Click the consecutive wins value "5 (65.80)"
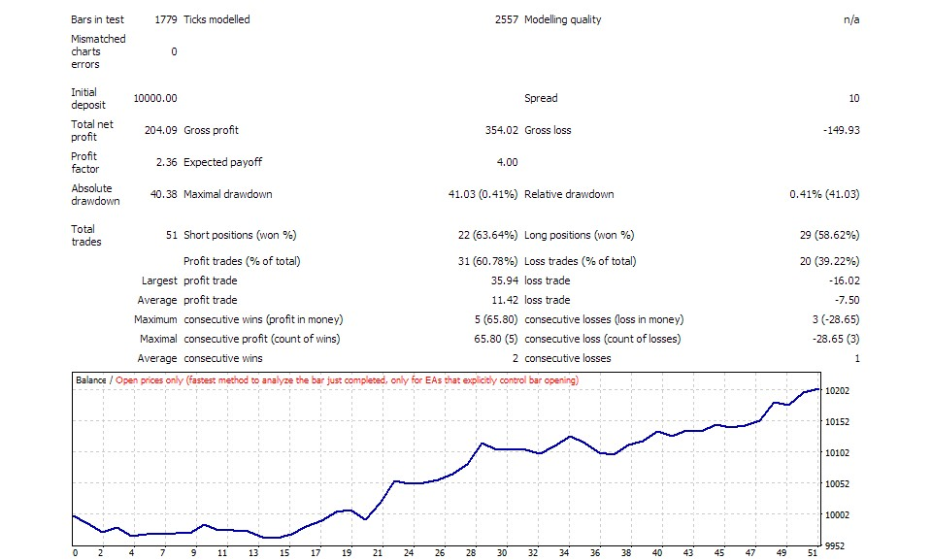Screen dimensions: 932x560 click(496, 320)
